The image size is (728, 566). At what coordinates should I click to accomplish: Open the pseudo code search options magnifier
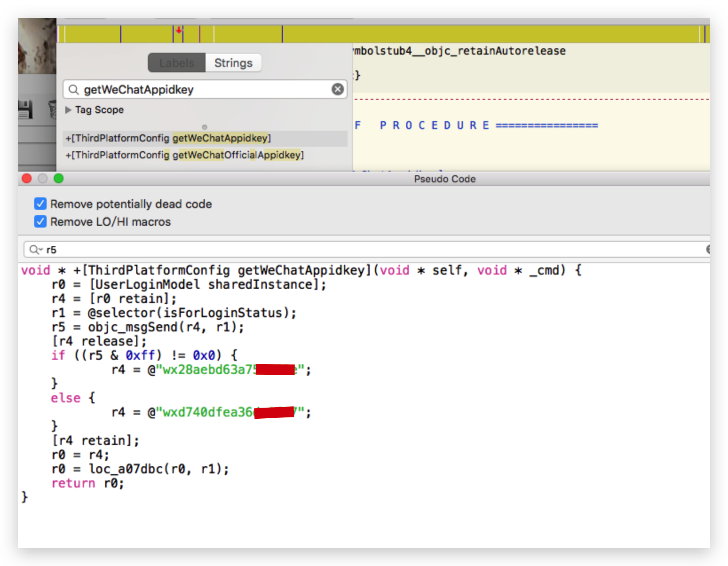coord(35,250)
